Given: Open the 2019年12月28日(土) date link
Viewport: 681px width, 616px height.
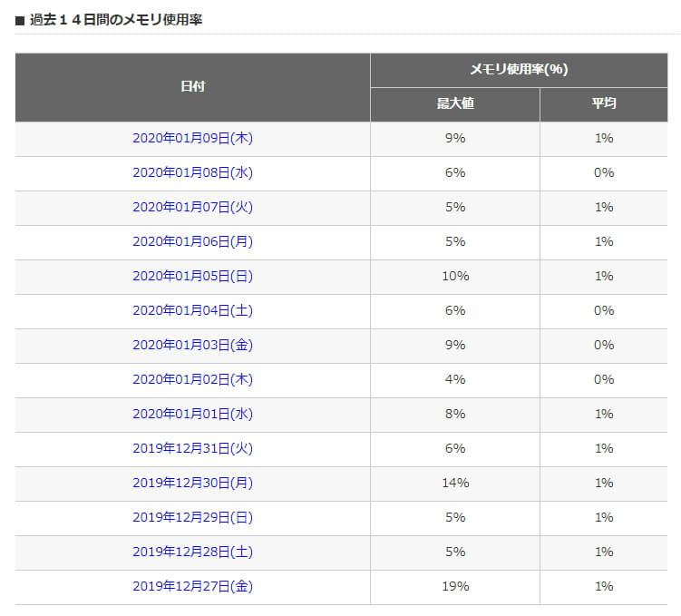Looking at the screenshot, I should click(x=192, y=552).
